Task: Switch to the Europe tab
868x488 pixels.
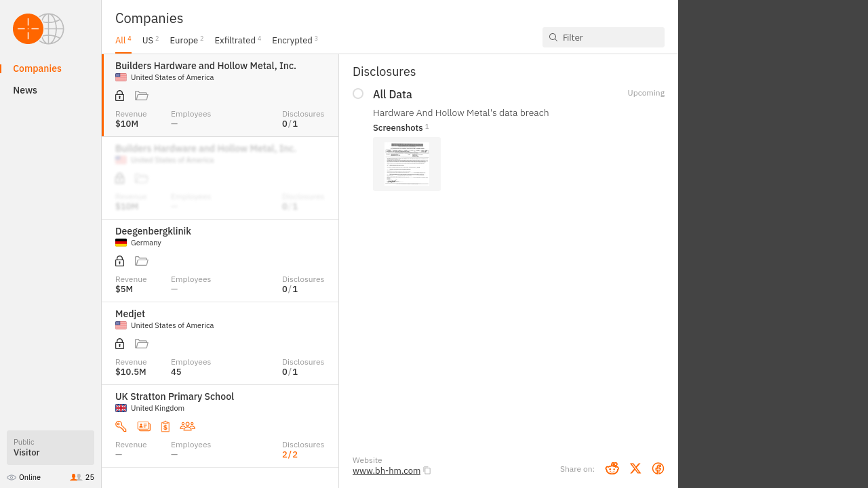Action: click(184, 41)
